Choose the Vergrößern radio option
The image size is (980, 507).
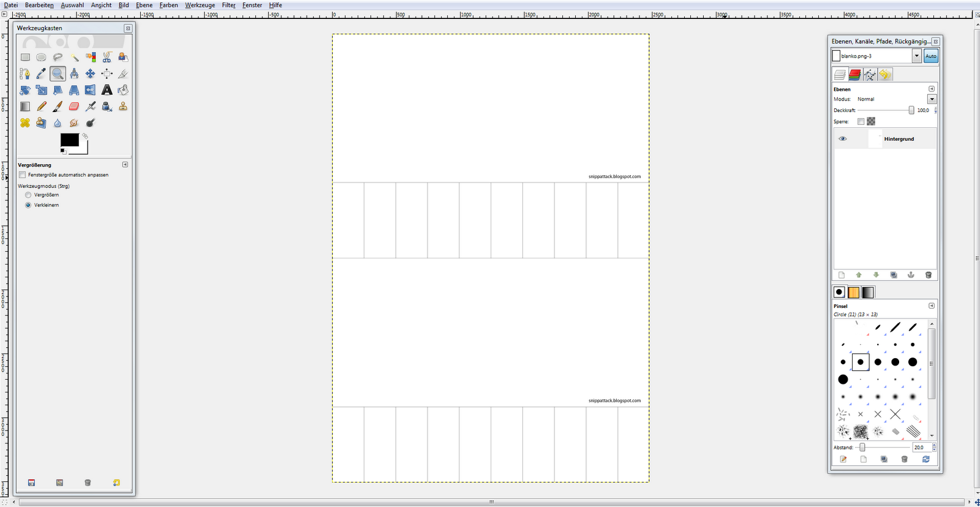pos(28,195)
